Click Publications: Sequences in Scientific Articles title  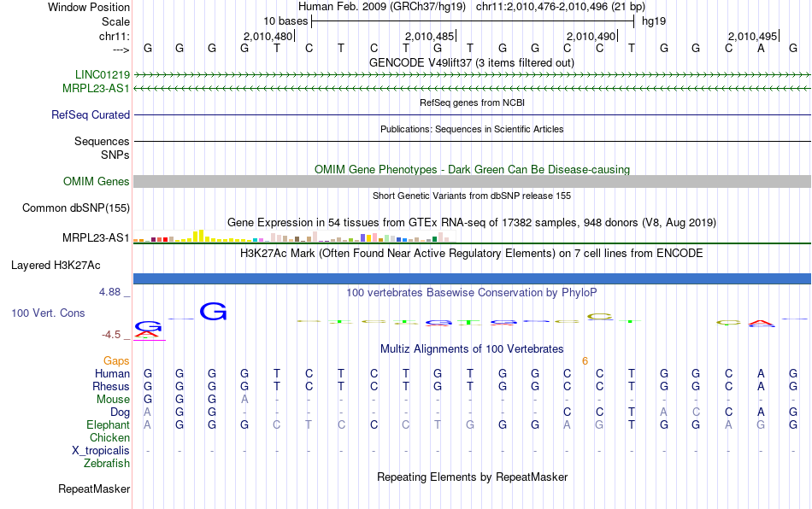[472, 129]
